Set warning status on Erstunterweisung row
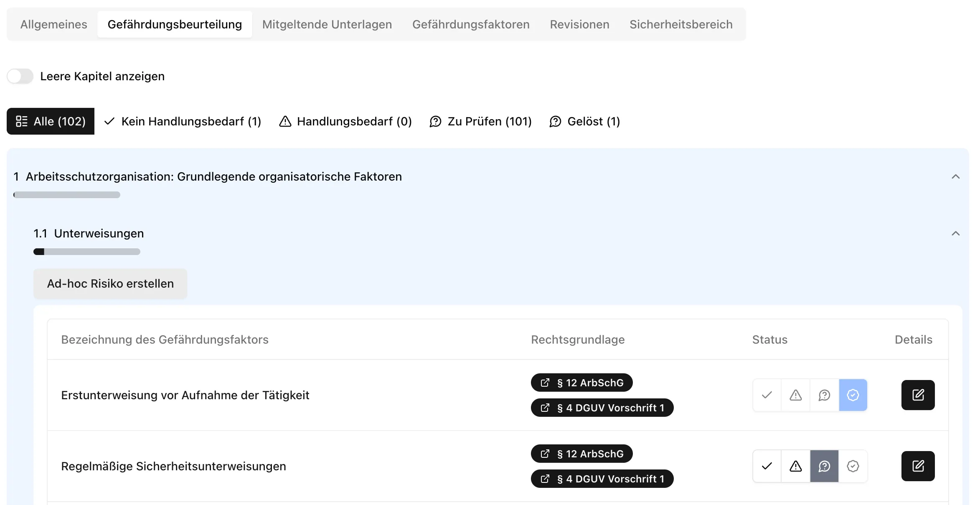The width and height of the screenshot is (980, 505). pyautogui.click(x=795, y=395)
